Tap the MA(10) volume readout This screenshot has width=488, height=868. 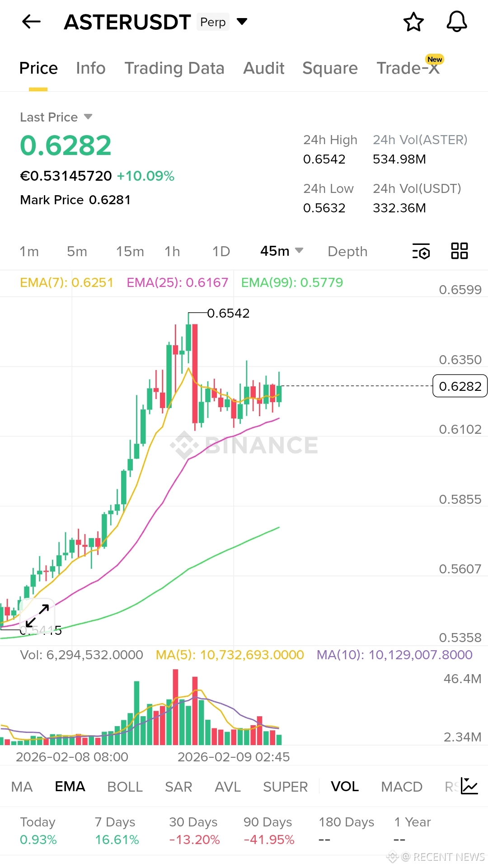(394, 655)
